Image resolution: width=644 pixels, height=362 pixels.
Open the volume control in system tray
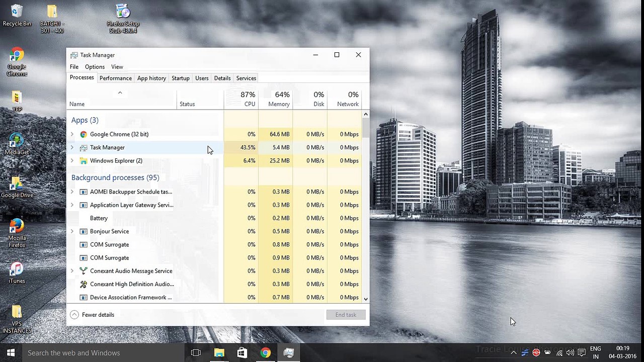pos(570,353)
